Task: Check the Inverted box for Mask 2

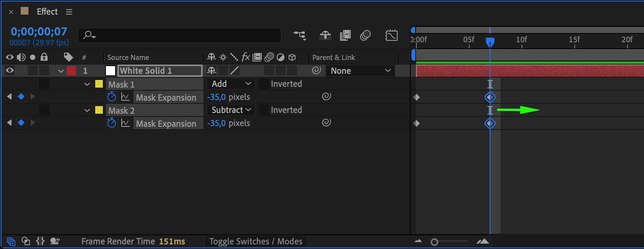Action: 264,110
